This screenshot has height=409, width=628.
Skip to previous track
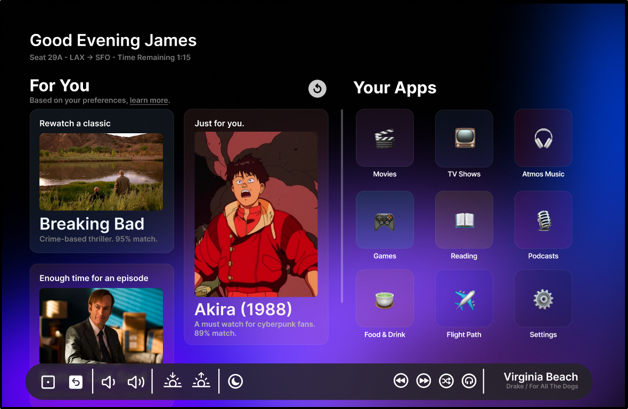tap(401, 381)
